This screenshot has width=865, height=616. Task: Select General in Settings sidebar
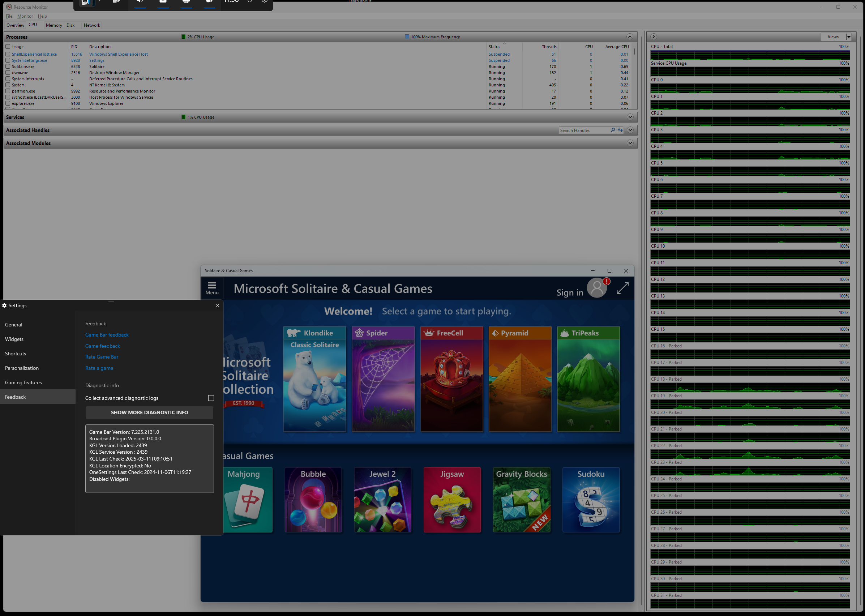coord(38,325)
